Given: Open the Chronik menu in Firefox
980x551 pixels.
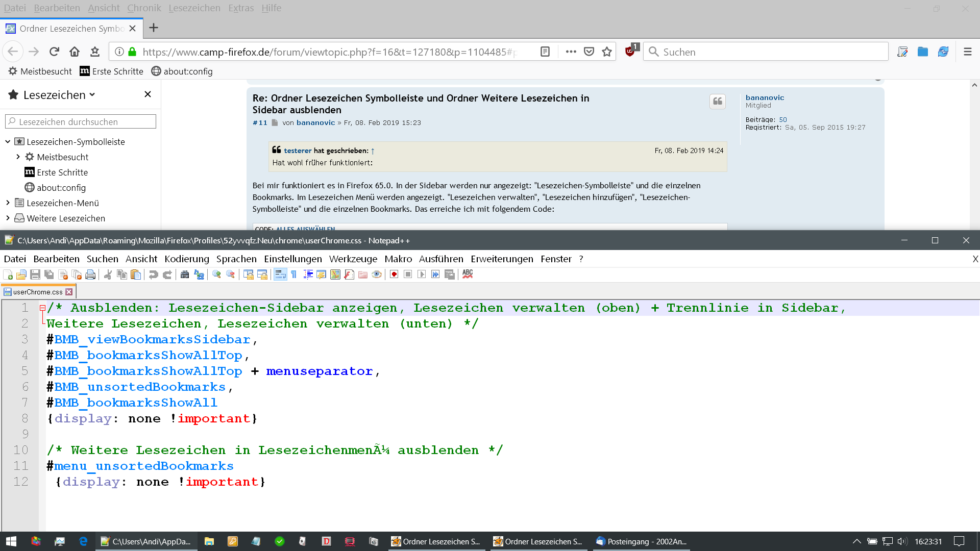Looking at the screenshot, I should coord(144,8).
